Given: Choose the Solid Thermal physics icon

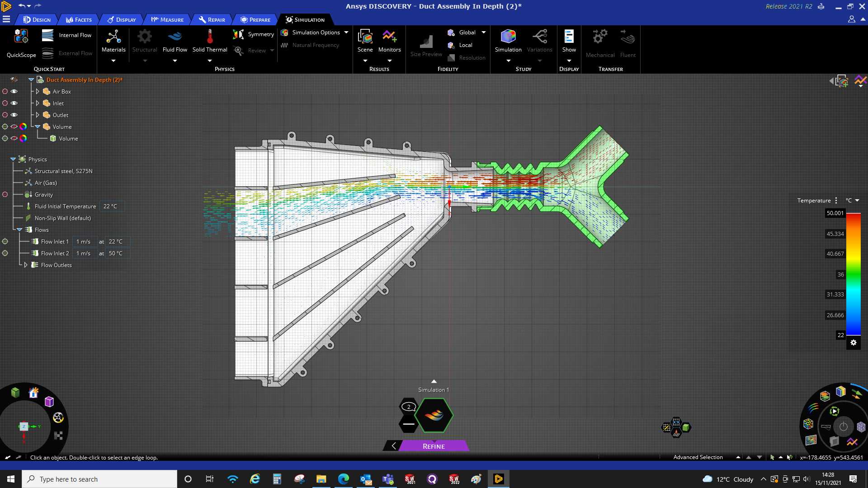Looking at the screenshot, I should coord(210,37).
